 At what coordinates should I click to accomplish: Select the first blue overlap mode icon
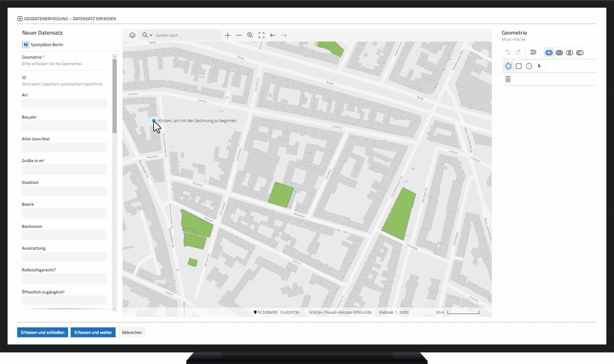549,53
